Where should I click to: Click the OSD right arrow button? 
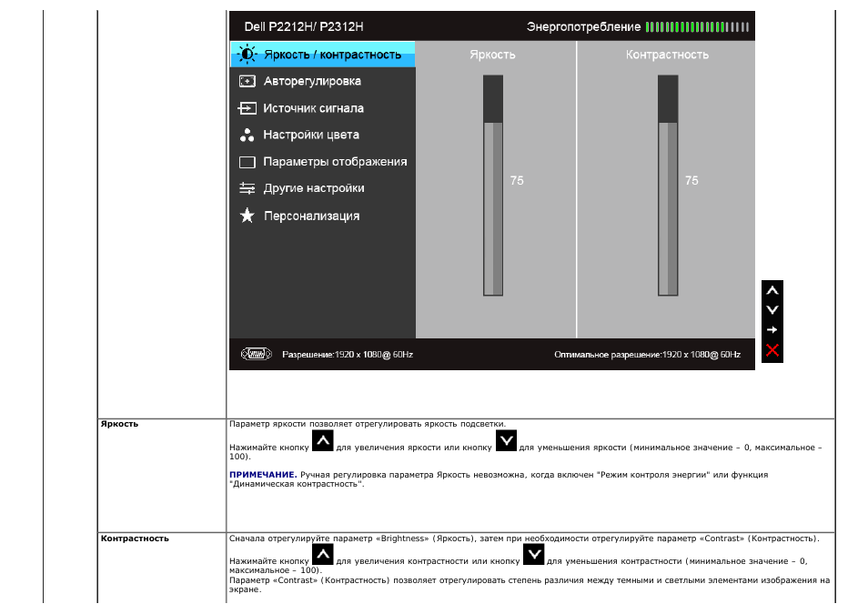pyautogui.click(x=772, y=330)
